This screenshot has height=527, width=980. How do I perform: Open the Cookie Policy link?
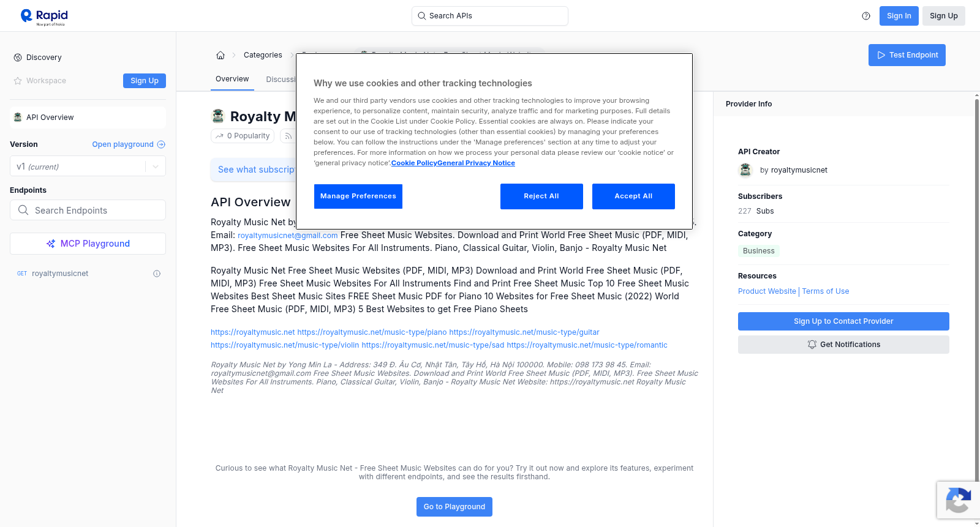pyautogui.click(x=414, y=163)
